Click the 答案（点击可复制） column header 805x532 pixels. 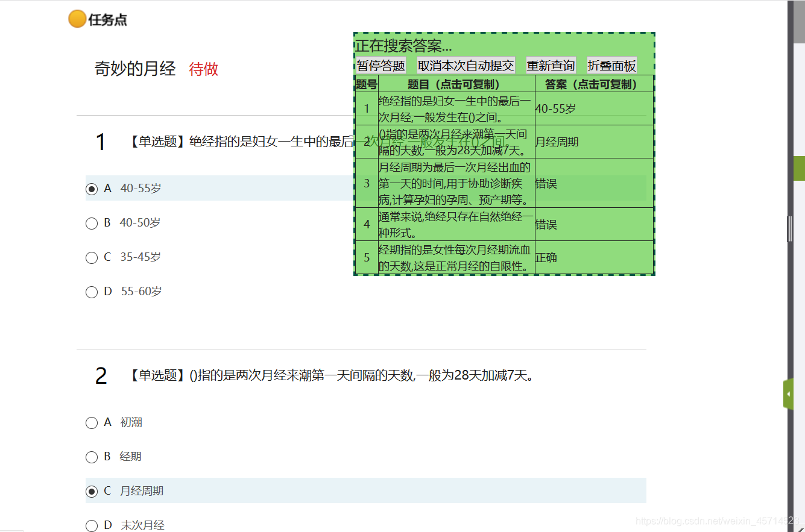tap(595, 84)
